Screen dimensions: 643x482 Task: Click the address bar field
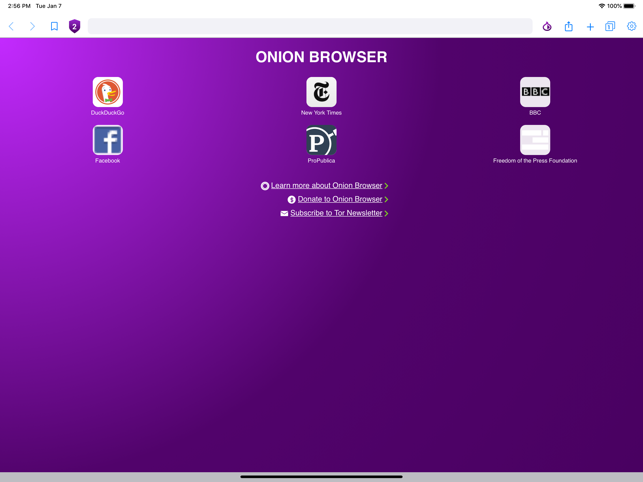coord(310,26)
